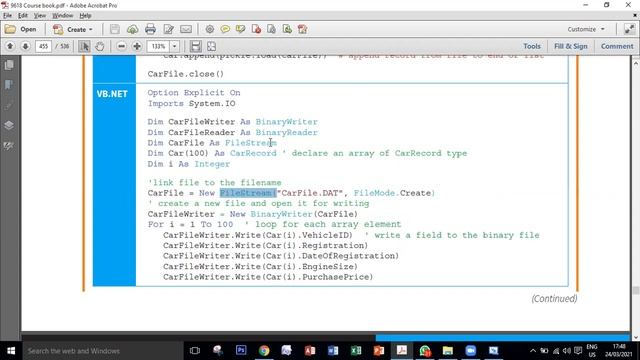Toggle scrolling page view mode
Screen dimensions: 640x360
tap(196, 46)
